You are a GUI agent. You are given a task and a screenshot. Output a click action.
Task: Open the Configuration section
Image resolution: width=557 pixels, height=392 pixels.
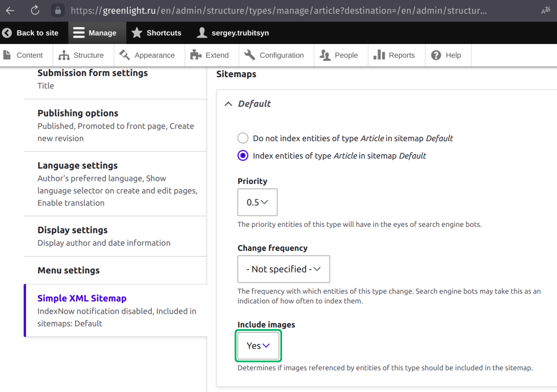(275, 55)
